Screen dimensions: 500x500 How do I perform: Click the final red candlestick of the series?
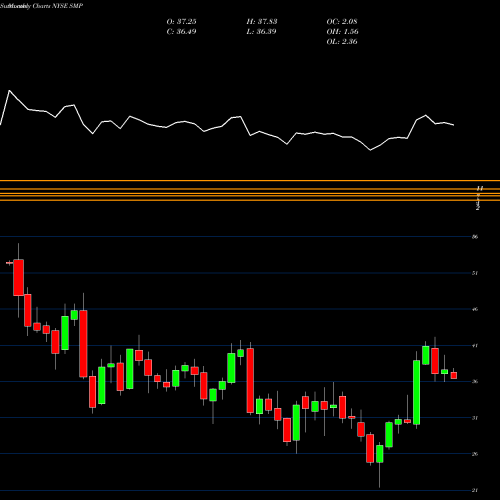pyautogui.click(x=454, y=375)
